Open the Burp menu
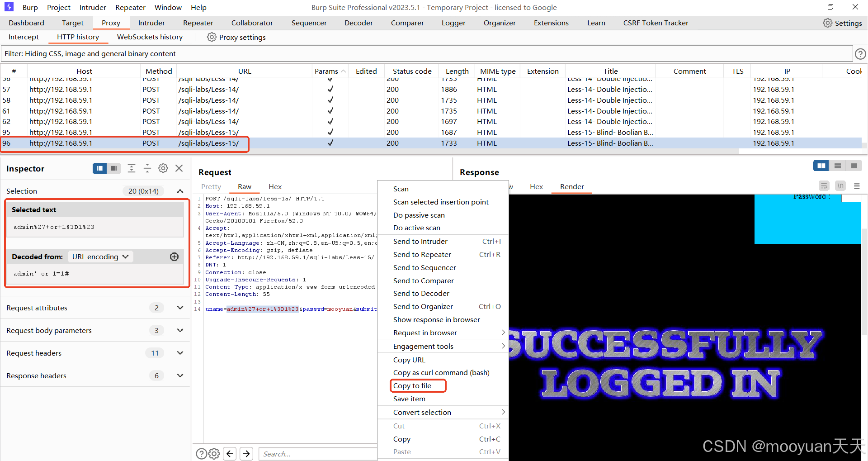This screenshot has width=868, height=461. pyautogui.click(x=30, y=7)
